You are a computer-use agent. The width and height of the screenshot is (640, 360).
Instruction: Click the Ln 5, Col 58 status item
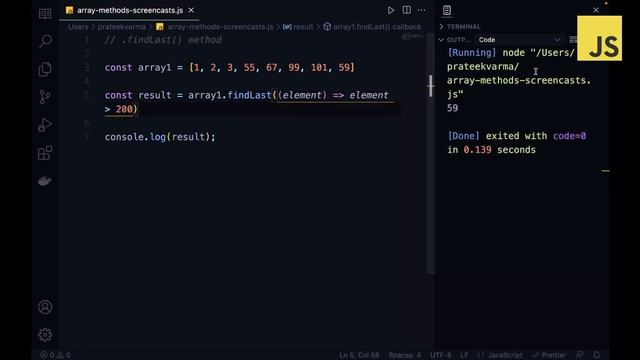coord(359,355)
